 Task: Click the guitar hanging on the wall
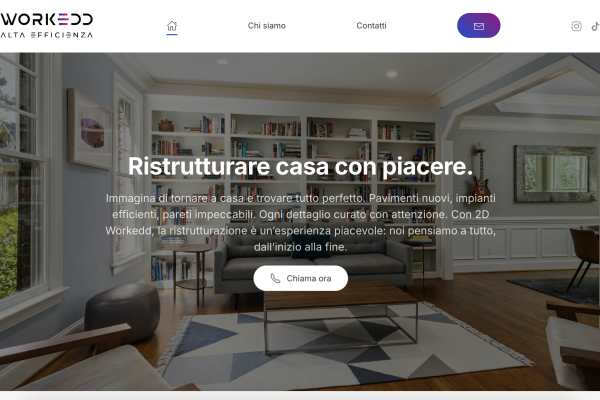click(x=481, y=171)
